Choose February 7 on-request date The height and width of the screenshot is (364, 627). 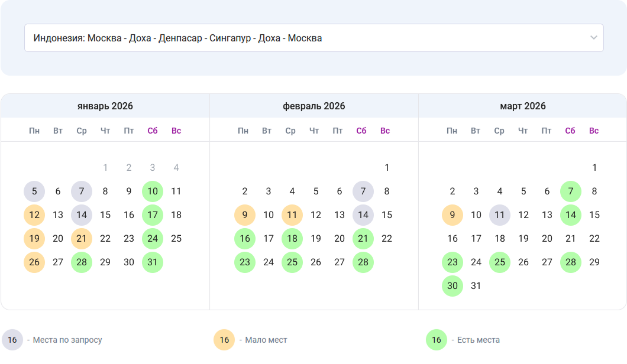click(x=363, y=191)
